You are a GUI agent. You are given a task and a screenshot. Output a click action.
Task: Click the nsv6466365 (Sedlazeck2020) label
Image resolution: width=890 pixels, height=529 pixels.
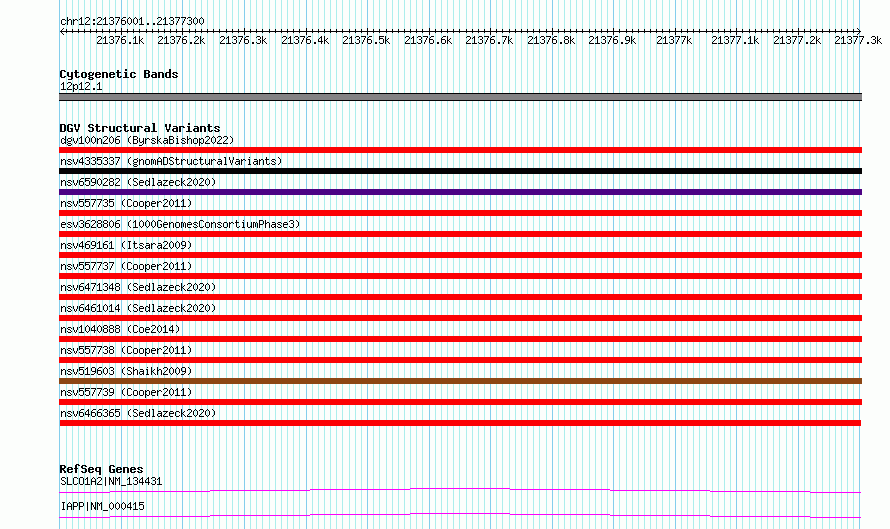[138, 413]
